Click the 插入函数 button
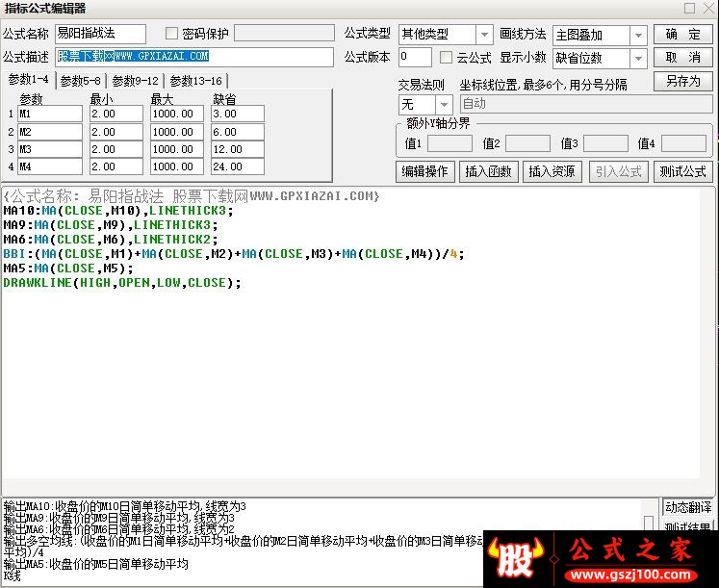719x588 pixels. 488,171
